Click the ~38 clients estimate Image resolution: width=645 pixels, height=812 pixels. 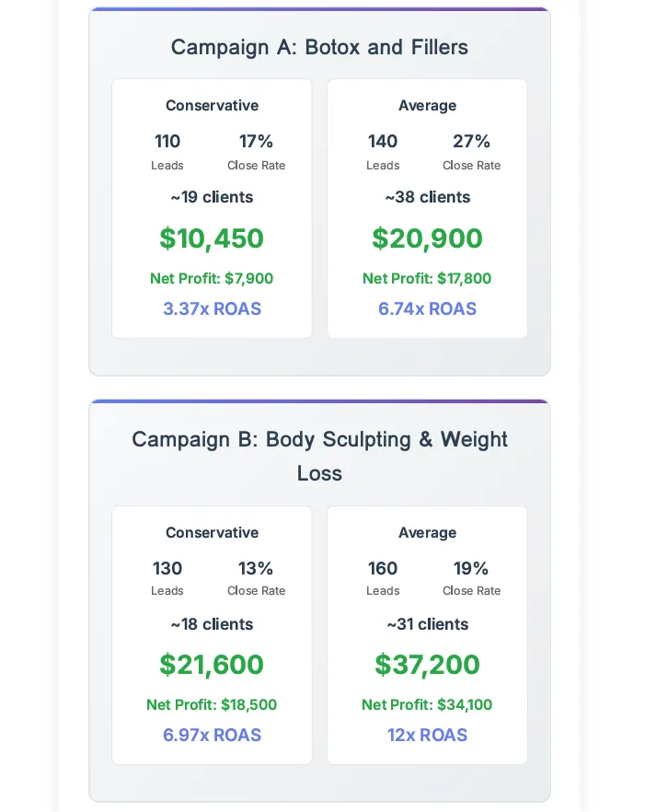[x=427, y=197]
